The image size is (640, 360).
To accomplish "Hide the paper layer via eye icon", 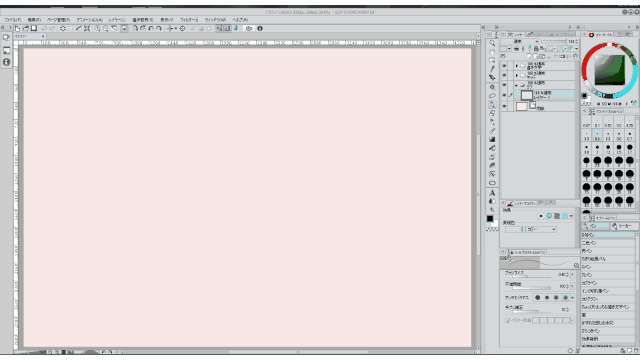I will [x=504, y=107].
